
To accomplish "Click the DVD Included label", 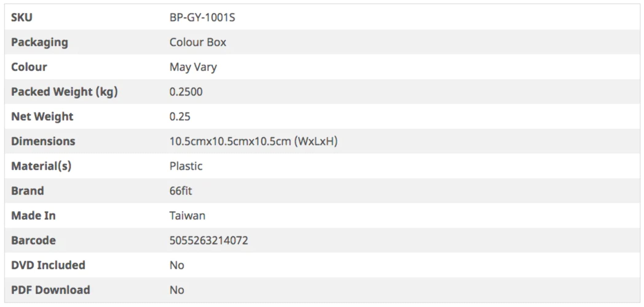I will pyautogui.click(x=48, y=265).
